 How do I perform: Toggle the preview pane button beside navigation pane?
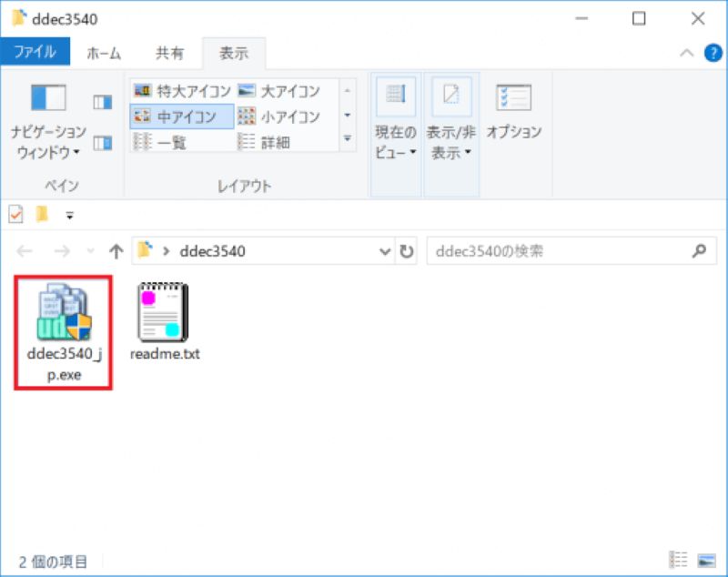point(101,100)
